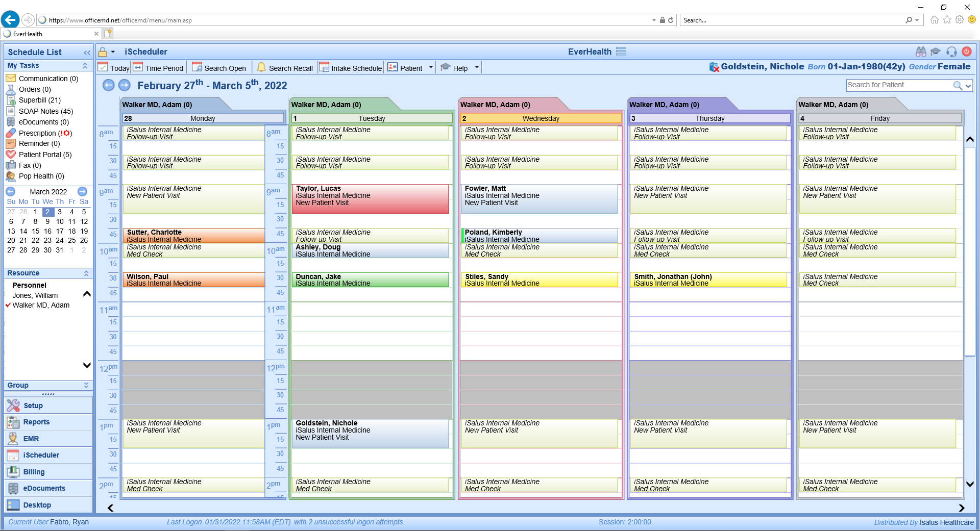The height and width of the screenshot is (531, 980).
Task: Go to previous month in mini calendar
Action: pyautogui.click(x=11, y=192)
